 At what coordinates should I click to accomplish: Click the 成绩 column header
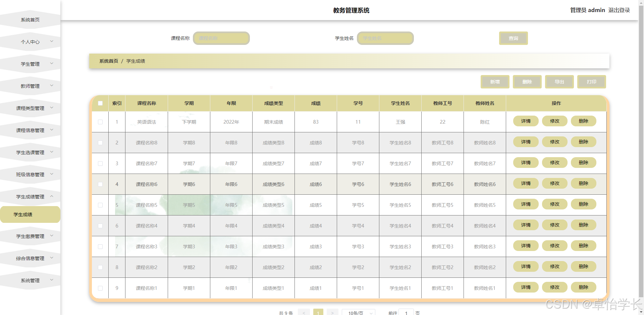click(316, 103)
